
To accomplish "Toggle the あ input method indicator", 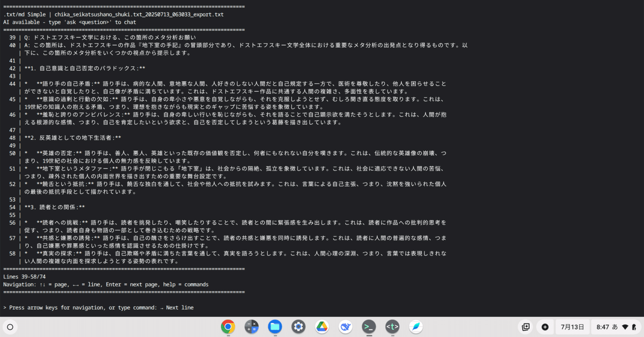I will pos(616,327).
